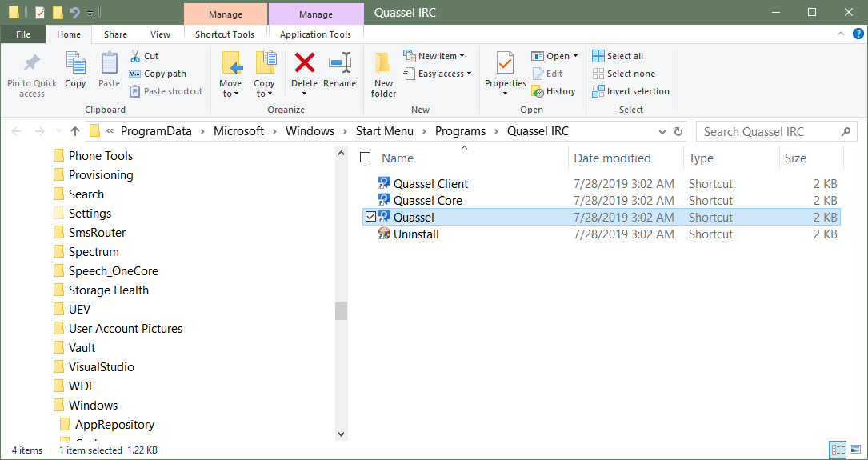
Task: Sort by Date modified column
Action: 612,158
